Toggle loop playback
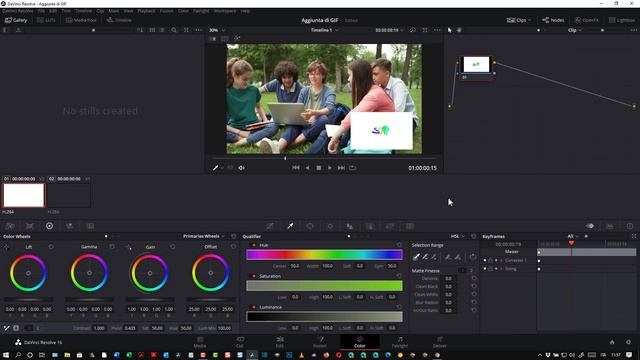 coord(353,168)
